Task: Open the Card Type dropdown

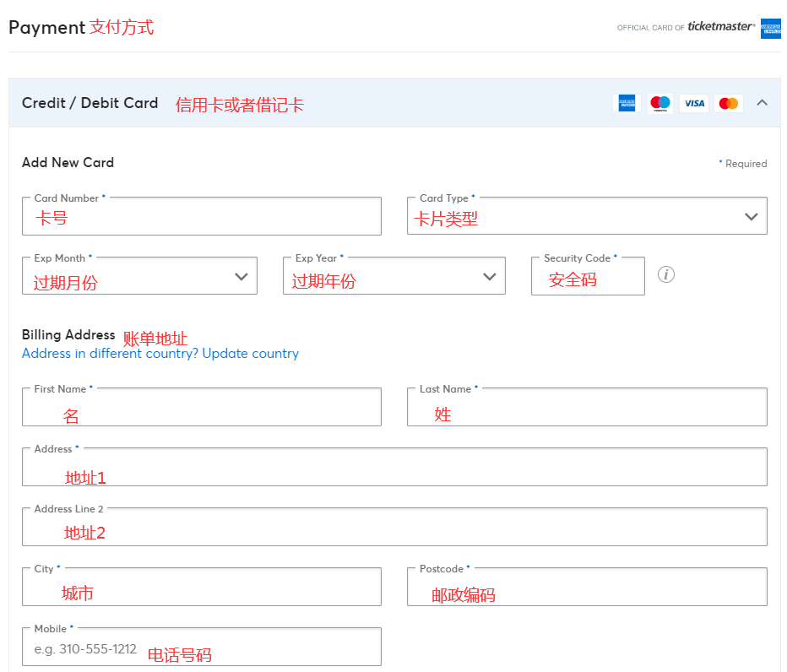Action: tap(587, 216)
